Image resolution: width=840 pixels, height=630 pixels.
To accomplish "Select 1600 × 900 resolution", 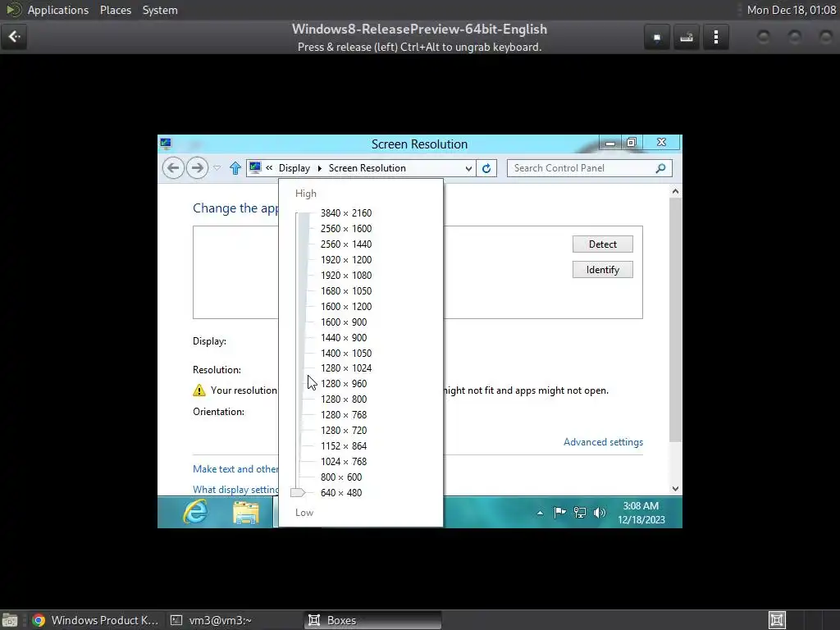I will [x=344, y=322].
